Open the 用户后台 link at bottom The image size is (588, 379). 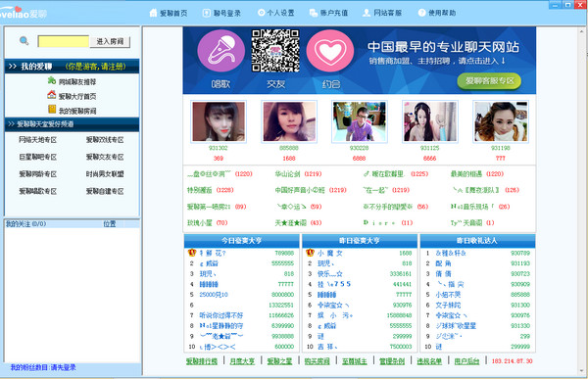[x=466, y=361]
